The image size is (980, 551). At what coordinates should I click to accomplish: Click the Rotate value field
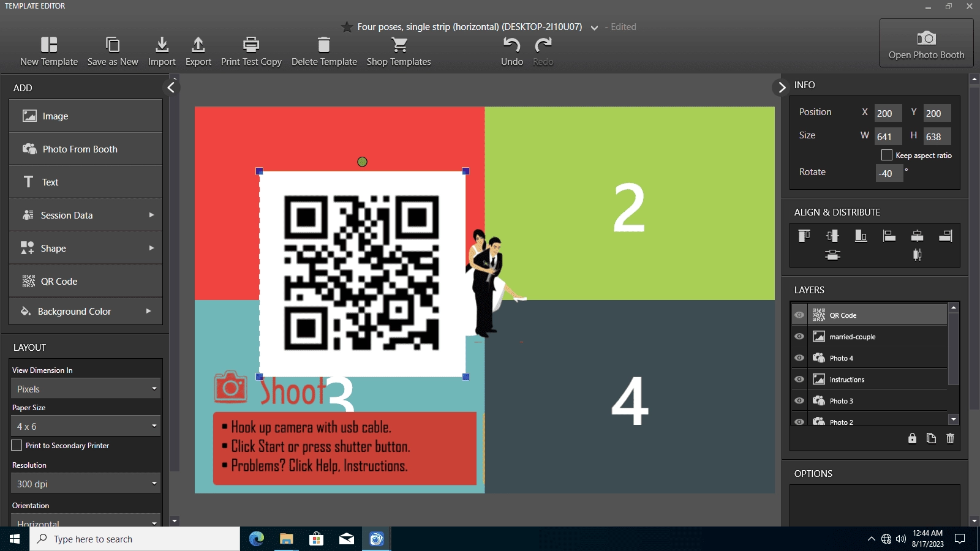tap(889, 173)
